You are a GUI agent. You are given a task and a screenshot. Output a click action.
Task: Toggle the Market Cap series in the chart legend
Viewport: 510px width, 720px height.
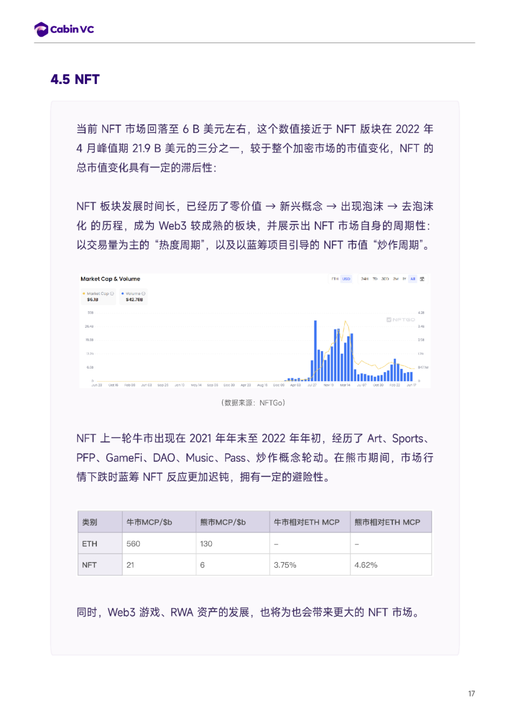[x=98, y=297]
